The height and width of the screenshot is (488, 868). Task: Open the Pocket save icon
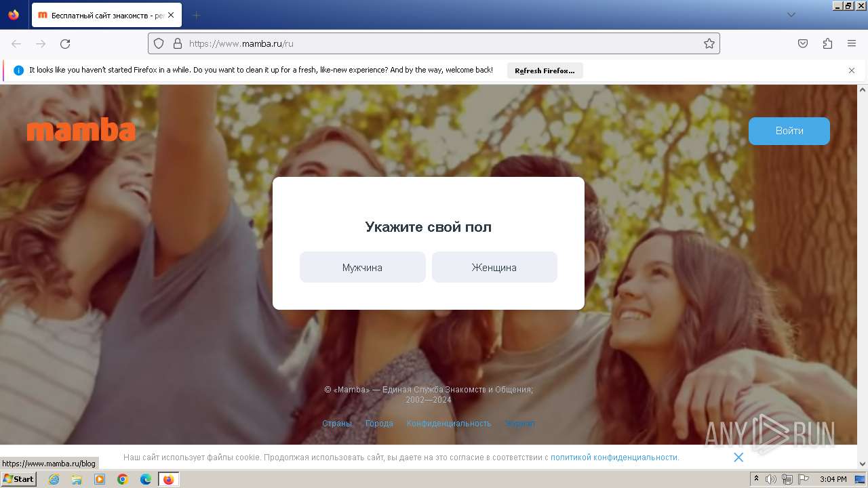point(803,43)
